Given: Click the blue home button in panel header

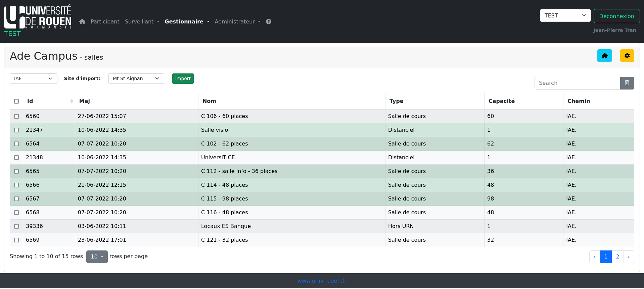Looking at the screenshot, I should point(604,56).
